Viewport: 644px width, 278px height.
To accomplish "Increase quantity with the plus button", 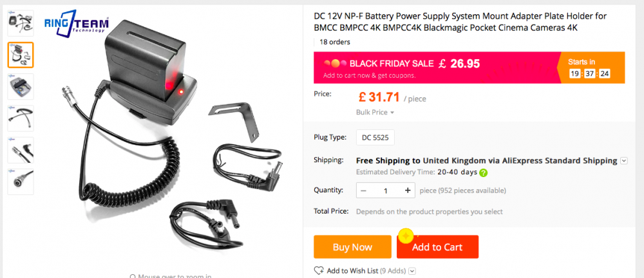I will 408,190.
